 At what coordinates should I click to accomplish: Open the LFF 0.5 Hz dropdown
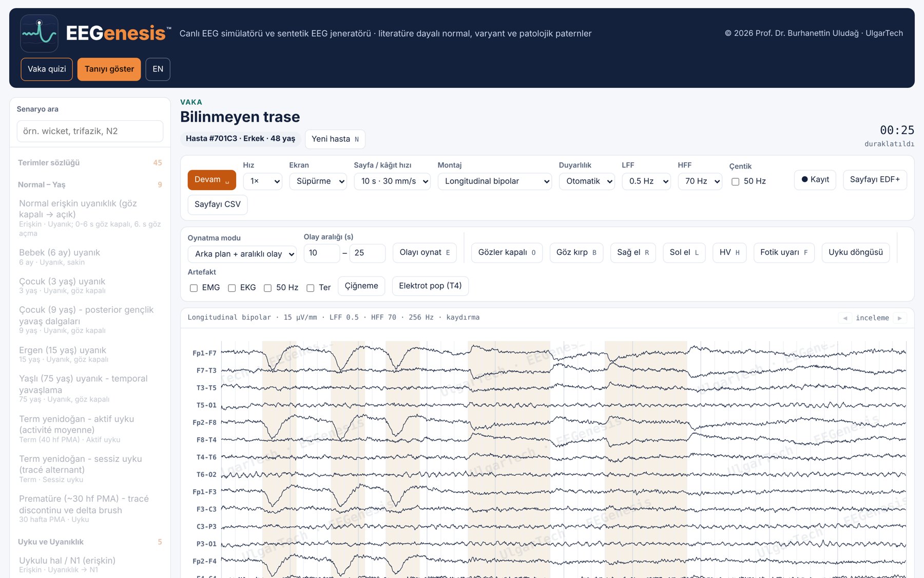coord(646,181)
